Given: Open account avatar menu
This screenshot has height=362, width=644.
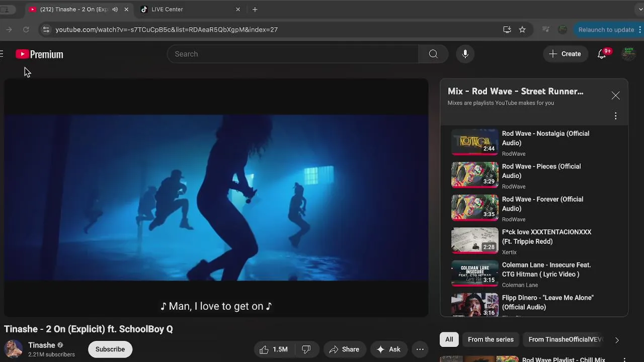Looking at the screenshot, I should [x=628, y=54].
